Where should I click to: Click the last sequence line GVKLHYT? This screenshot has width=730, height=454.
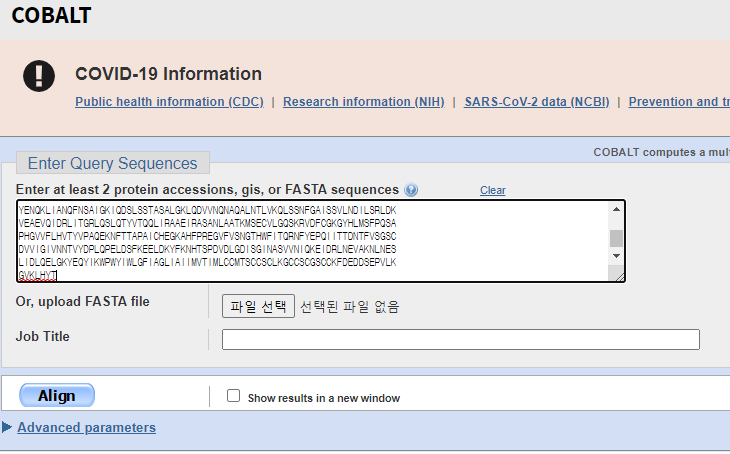coord(37,276)
